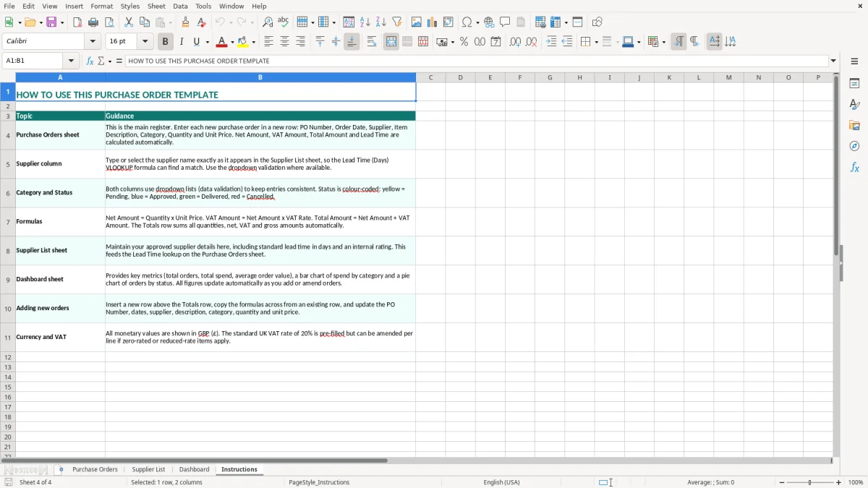
Task: Click zoom in plus button
Action: pos(839,482)
